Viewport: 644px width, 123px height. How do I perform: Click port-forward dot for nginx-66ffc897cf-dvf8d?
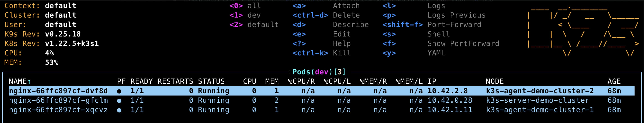pyautogui.click(x=119, y=91)
